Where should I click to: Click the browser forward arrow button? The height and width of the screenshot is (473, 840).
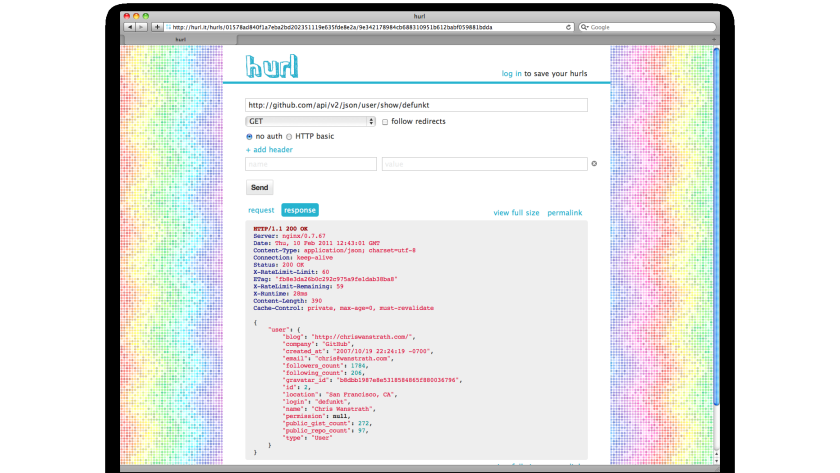pos(141,27)
